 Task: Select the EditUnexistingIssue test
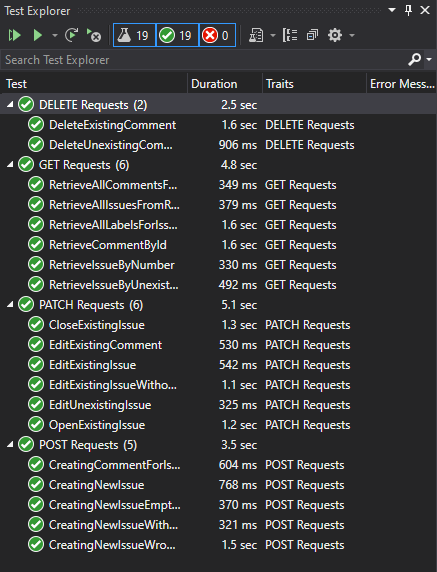(x=218, y=405)
